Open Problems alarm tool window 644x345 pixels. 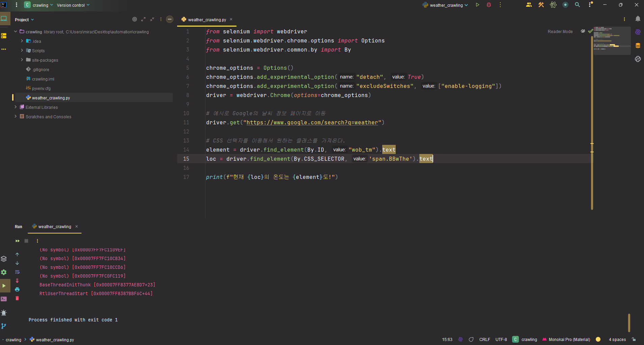(4, 313)
